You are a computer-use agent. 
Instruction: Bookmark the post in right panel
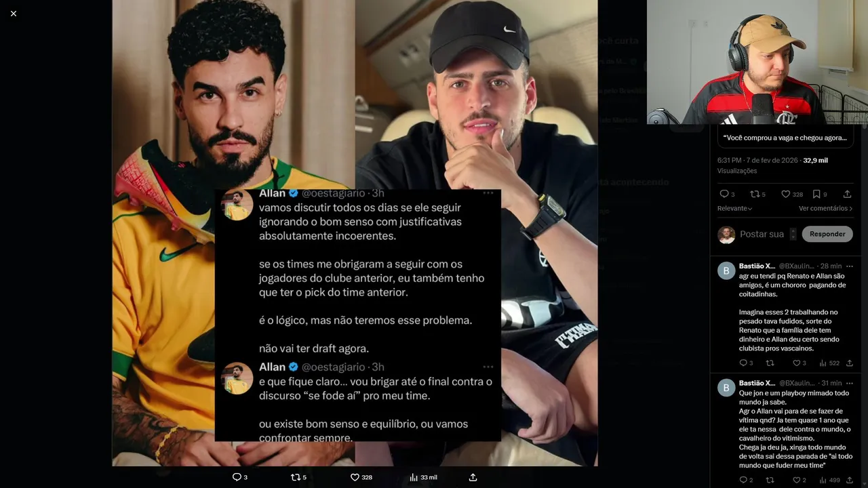(x=816, y=194)
